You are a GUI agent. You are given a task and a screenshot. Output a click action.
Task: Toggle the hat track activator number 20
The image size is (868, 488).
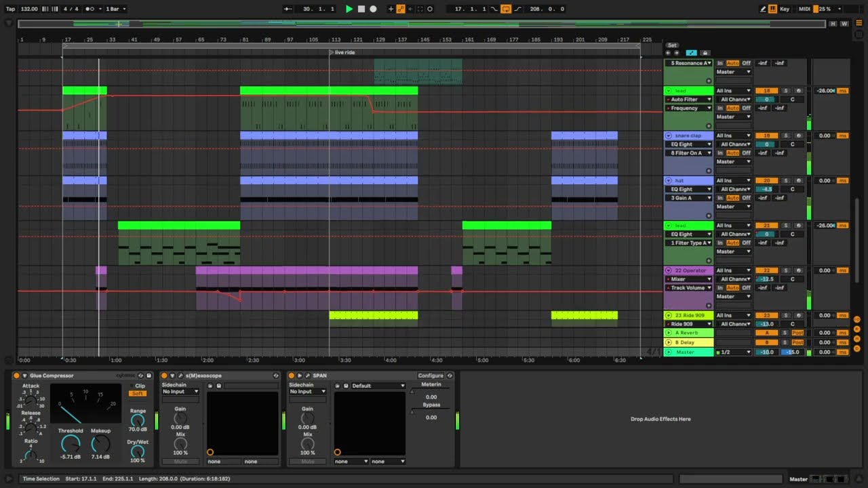pos(767,180)
